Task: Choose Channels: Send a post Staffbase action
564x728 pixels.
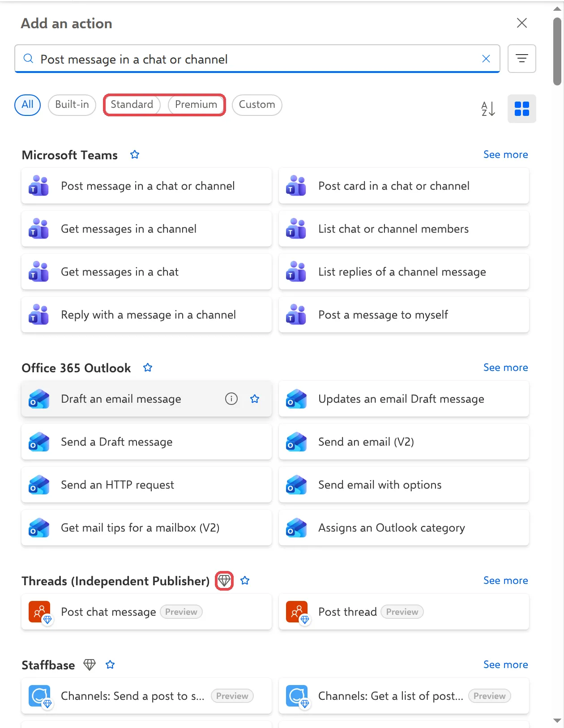Action: (146, 696)
